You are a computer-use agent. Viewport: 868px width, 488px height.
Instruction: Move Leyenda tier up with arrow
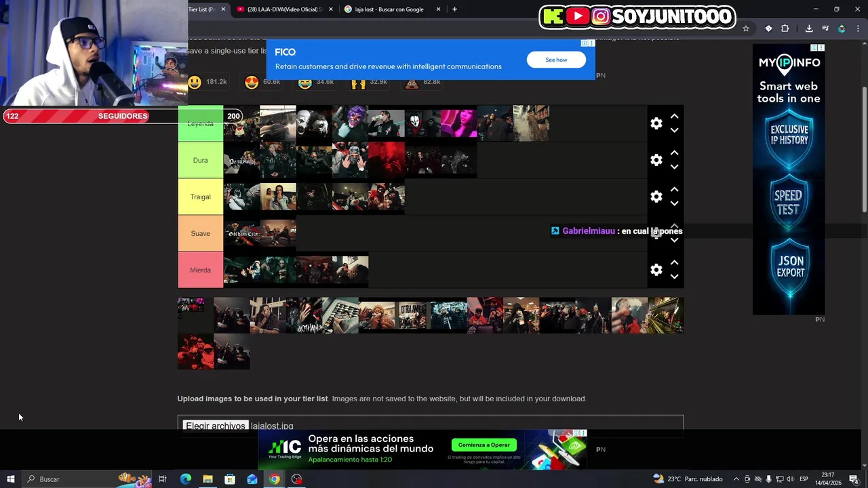(x=674, y=117)
